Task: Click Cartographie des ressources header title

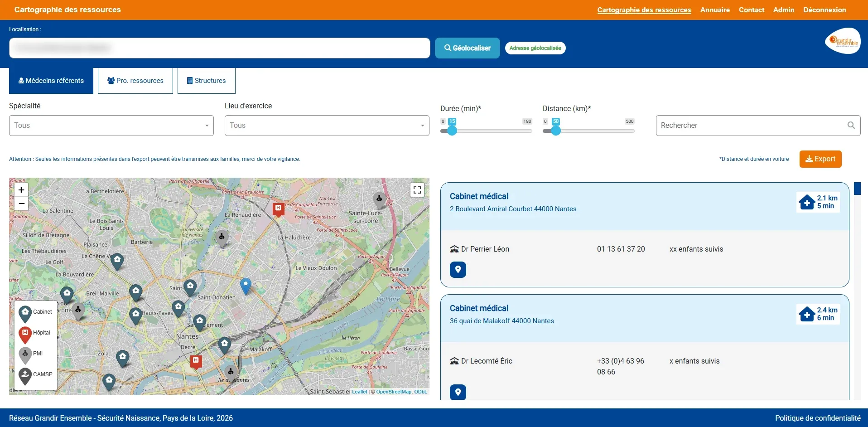Action: [68, 10]
